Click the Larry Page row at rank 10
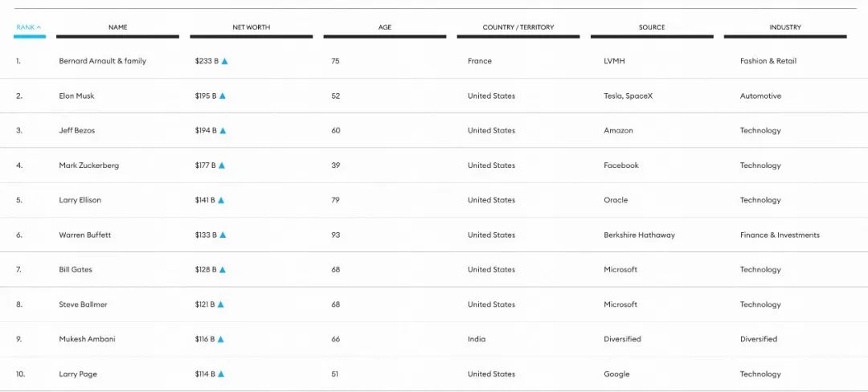The height and width of the screenshot is (392, 868). [434, 374]
